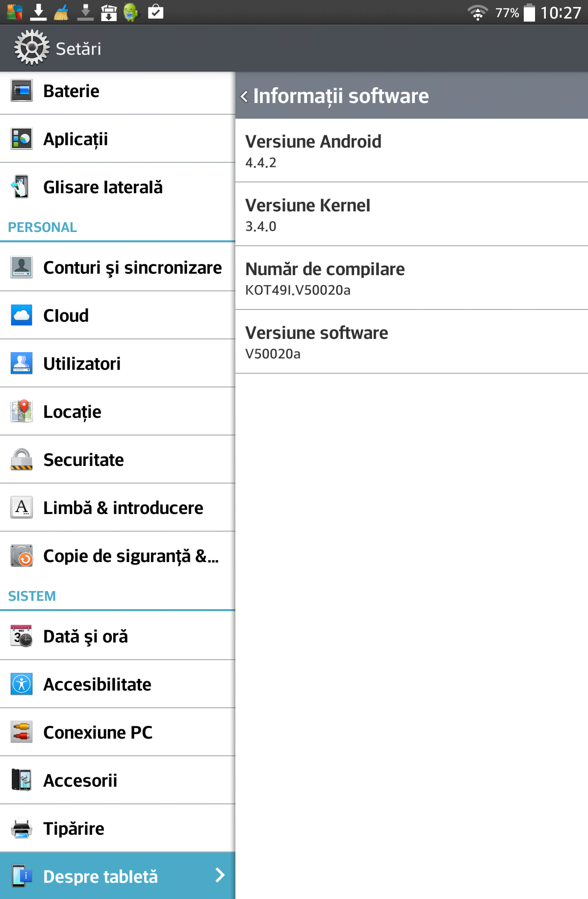Tap the Accesibilitate icon
The width and height of the screenshot is (588, 899).
click(22, 684)
